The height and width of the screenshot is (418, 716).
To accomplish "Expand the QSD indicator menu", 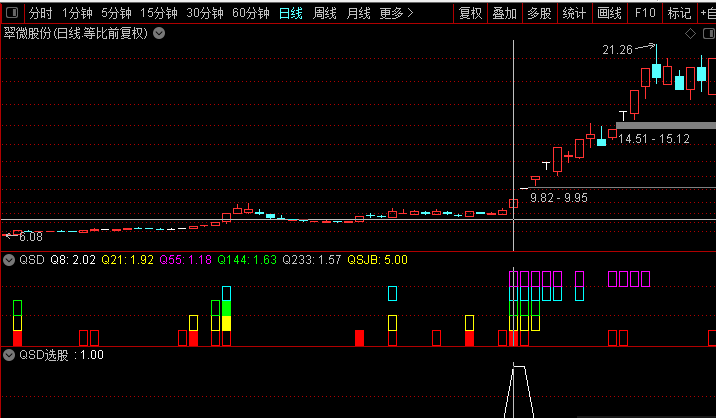I will [9, 260].
